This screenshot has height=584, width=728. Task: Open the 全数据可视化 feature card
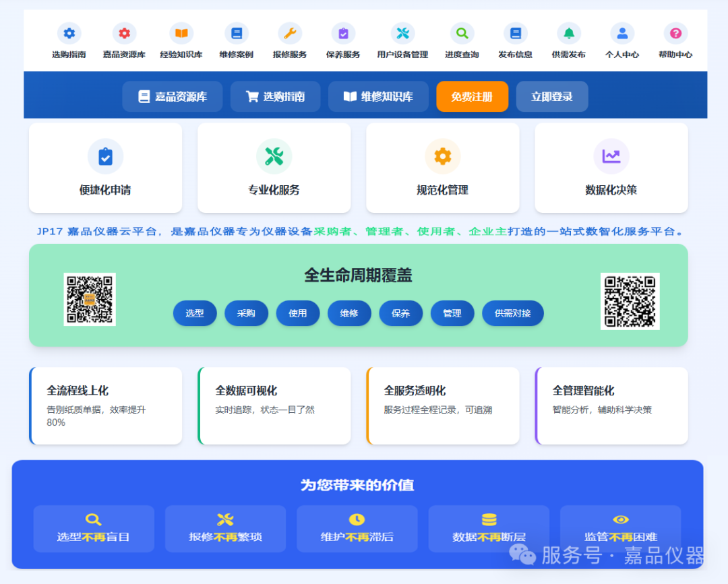coord(274,406)
